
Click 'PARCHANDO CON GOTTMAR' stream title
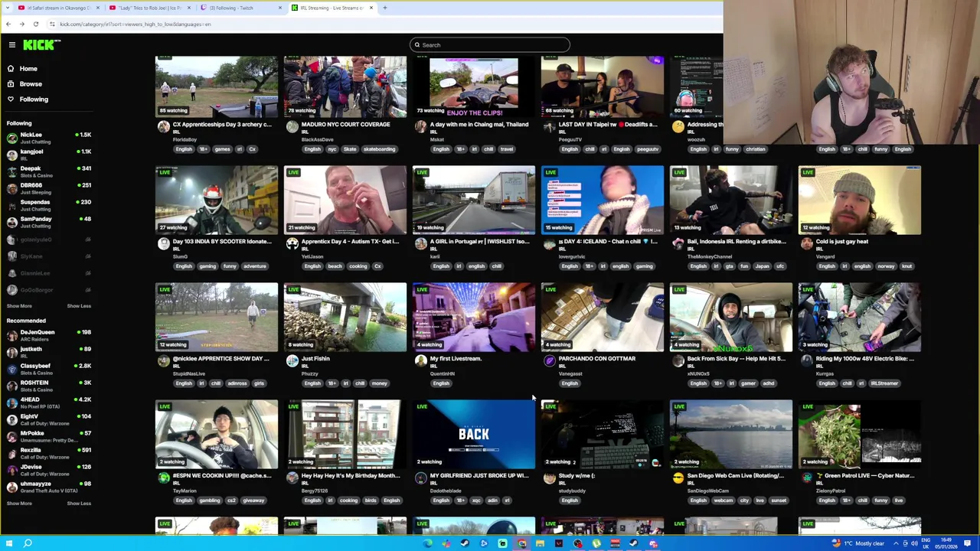coord(597,359)
